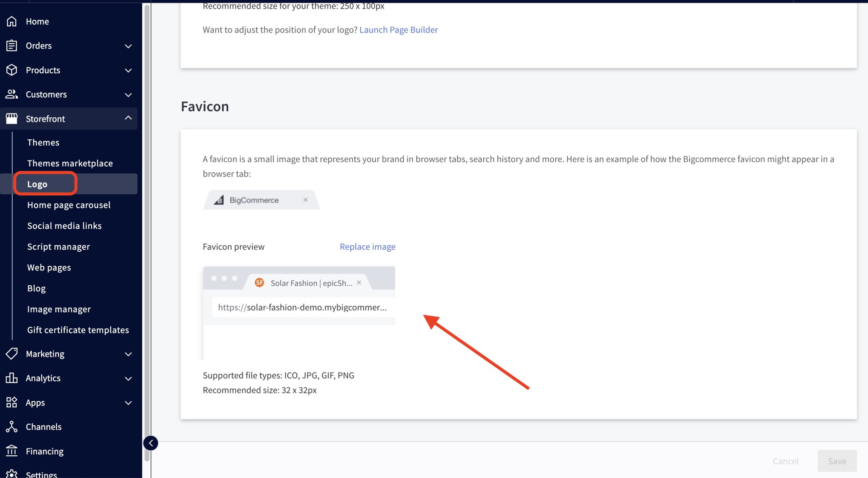The image size is (868, 478).
Task: Collapse the Storefront section chevron
Action: (x=128, y=118)
